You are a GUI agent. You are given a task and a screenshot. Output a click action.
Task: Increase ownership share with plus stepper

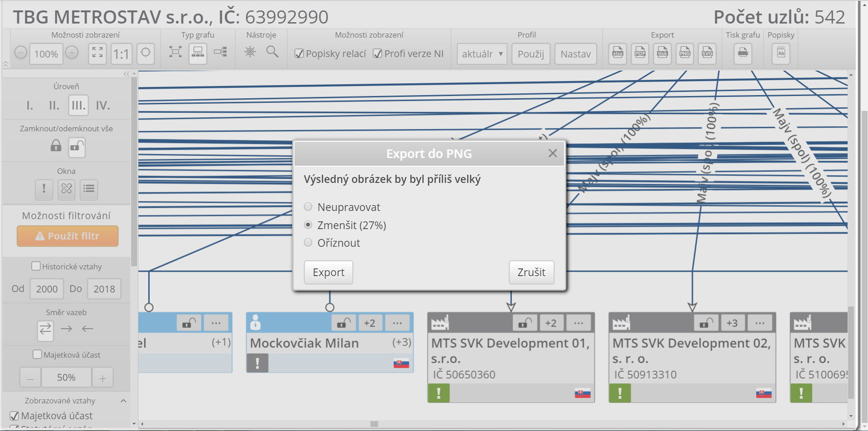pyautogui.click(x=103, y=378)
